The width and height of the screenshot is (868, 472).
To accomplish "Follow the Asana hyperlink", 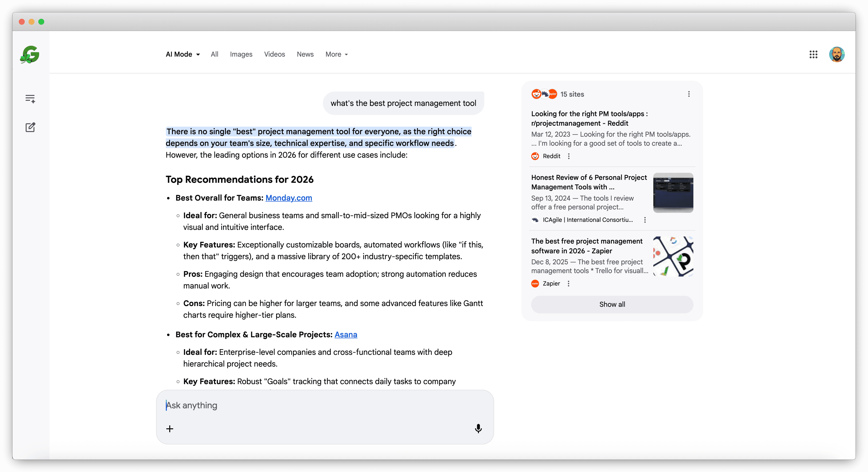I will pos(345,335).
